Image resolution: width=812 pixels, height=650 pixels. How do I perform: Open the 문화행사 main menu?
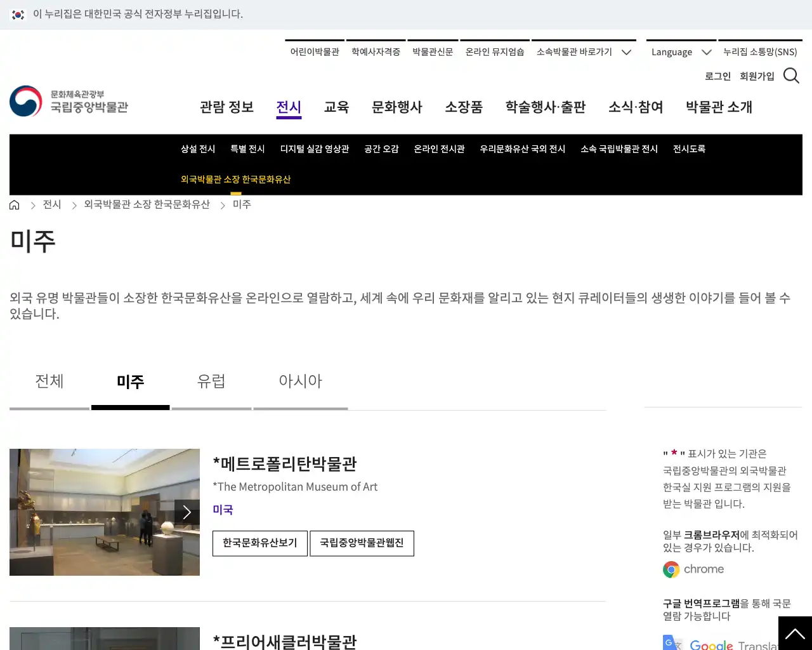point(397,107)
